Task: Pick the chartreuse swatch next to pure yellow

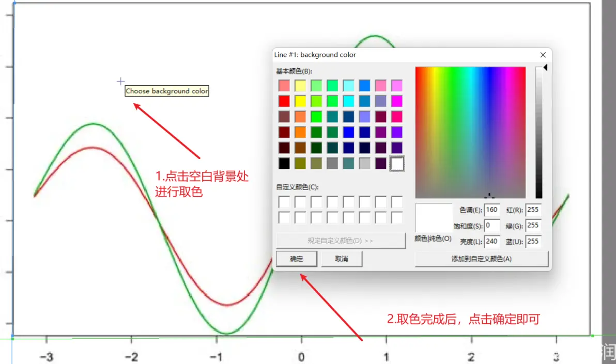Action: 316,101
